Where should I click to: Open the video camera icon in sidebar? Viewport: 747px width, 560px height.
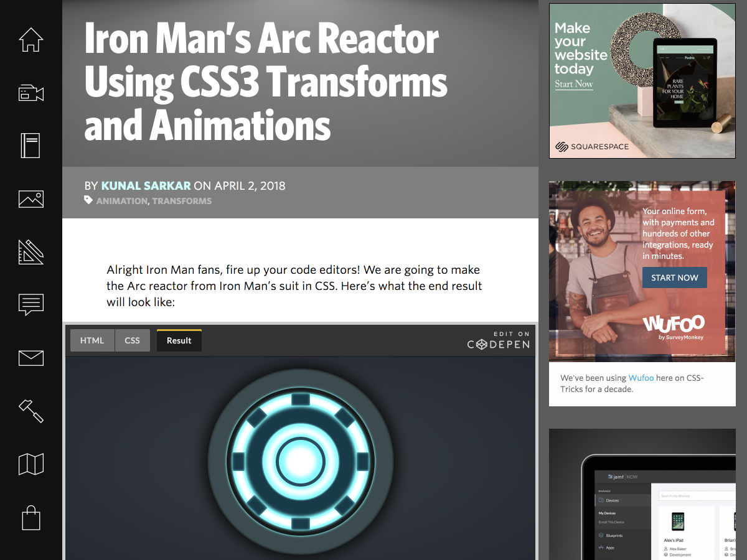(31, 93)
